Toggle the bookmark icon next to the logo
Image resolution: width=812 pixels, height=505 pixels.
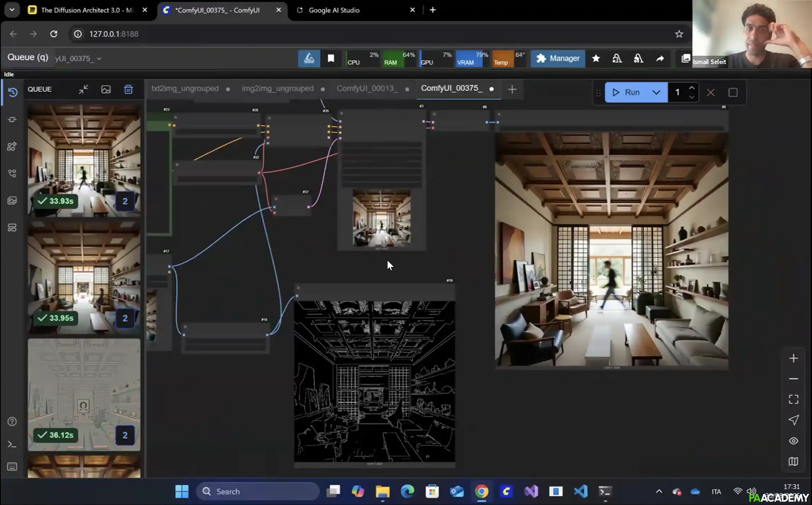tap(331, 59)
